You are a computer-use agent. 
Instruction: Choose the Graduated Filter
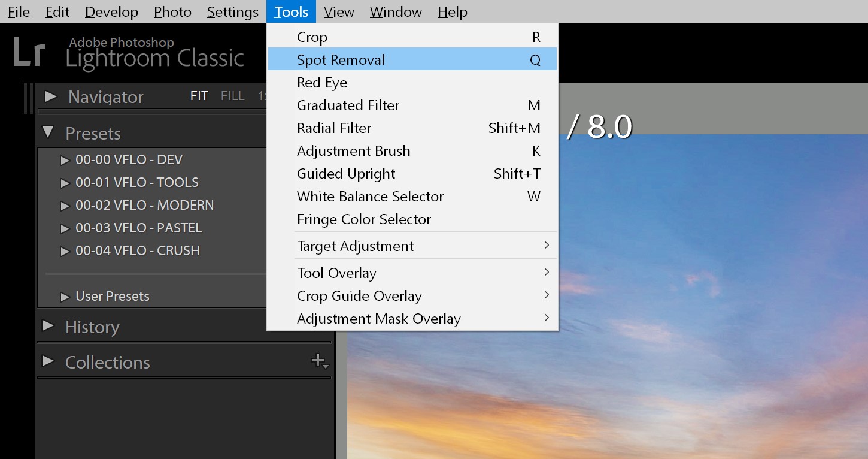[348, 105]
